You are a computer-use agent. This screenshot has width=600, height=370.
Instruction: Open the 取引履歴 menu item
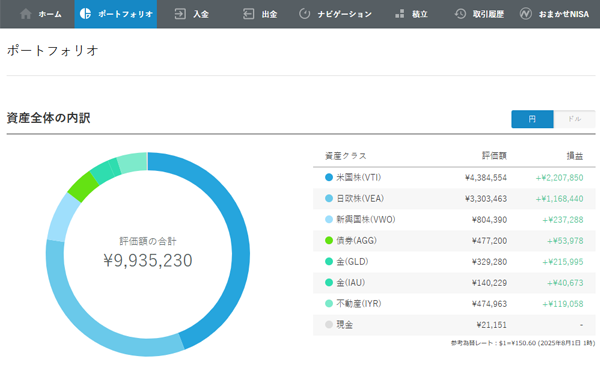point(488,15)
